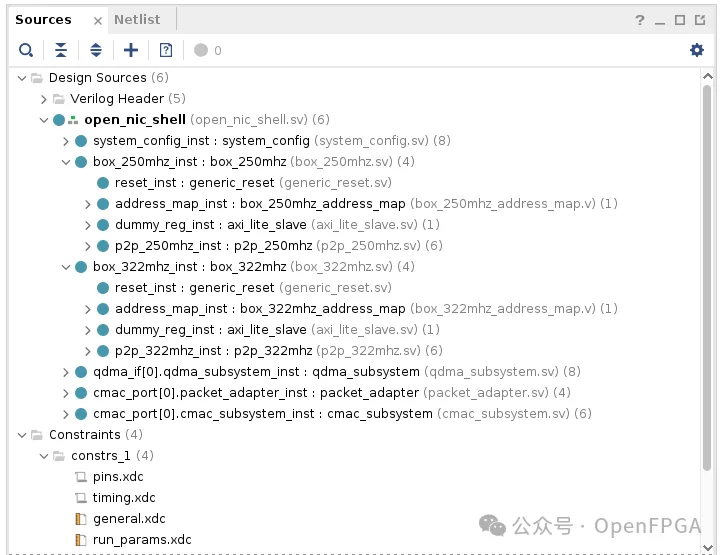Collapse the Design Sources folder

[x=22, y=78]
